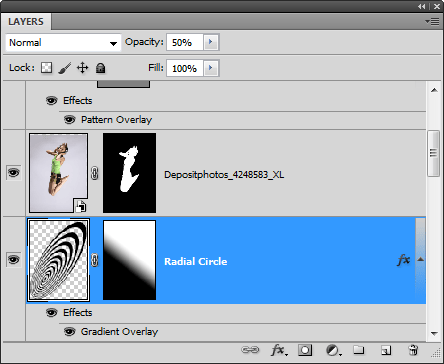Open the Layers panel options menu
Viewport: 444px width, 364px height.
tap(432, 22)
